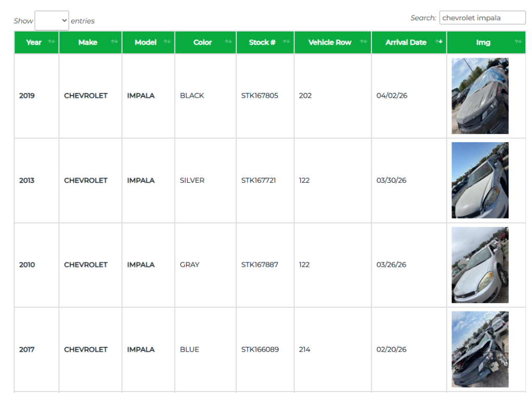
Task: Select IMPALA model in 2010 row
Action: (x=141, y=265)
